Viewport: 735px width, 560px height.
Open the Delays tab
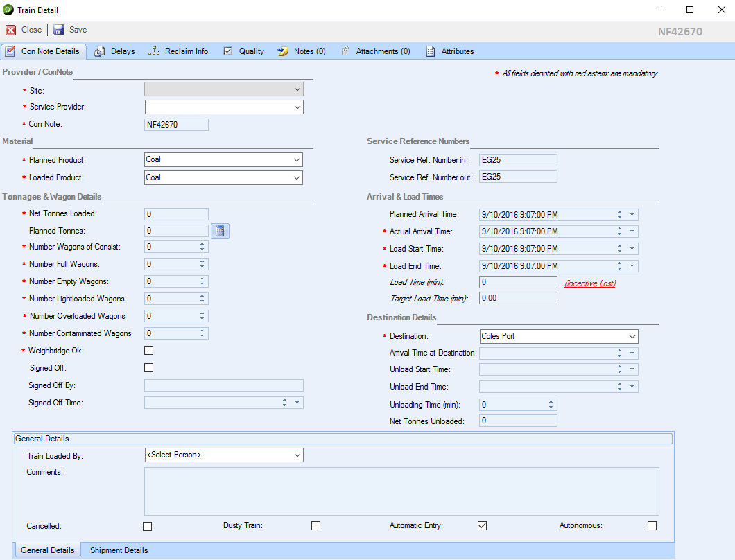tap(114, 51)
